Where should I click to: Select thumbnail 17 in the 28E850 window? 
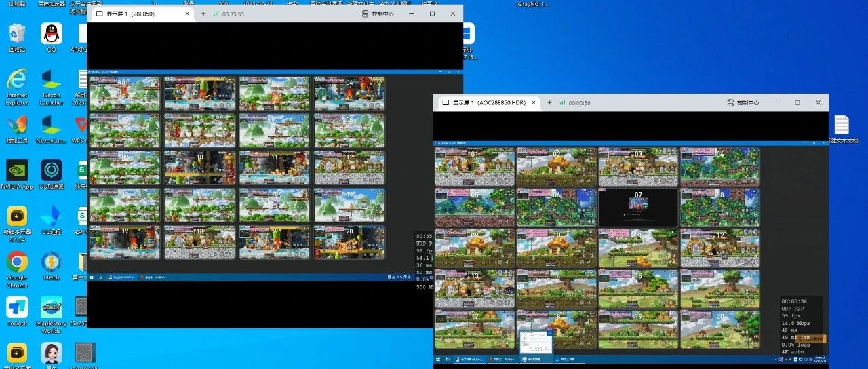click(x=125, y=242)
